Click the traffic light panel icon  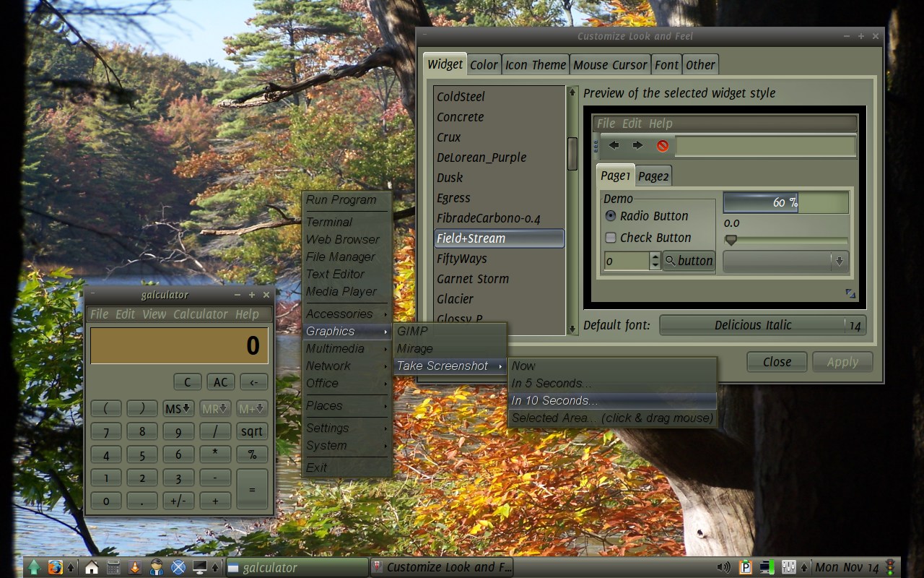click(x=890, y=567)
